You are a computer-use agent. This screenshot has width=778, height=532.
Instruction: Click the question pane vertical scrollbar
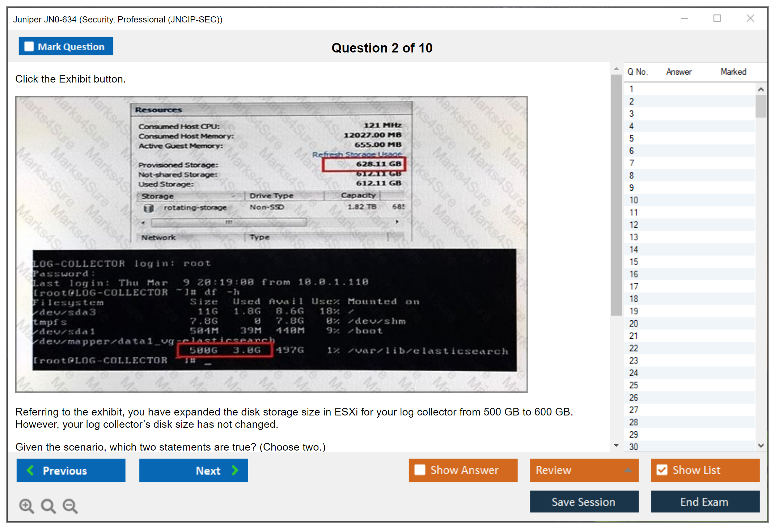point(616,195)
